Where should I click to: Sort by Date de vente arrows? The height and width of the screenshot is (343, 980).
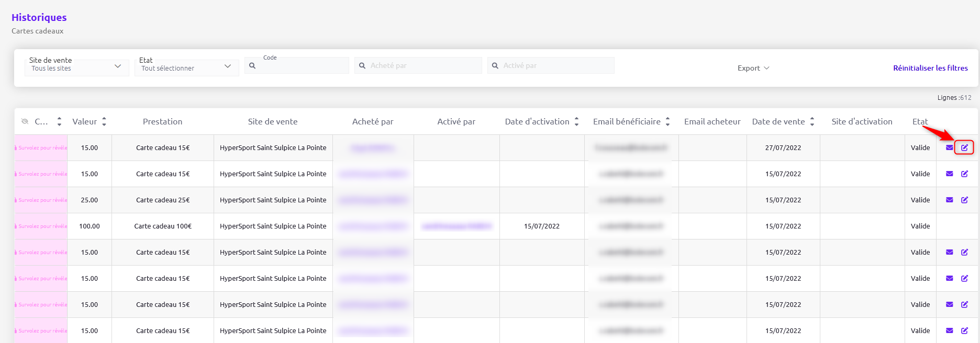pyautogui.click(x=812, y=122)
